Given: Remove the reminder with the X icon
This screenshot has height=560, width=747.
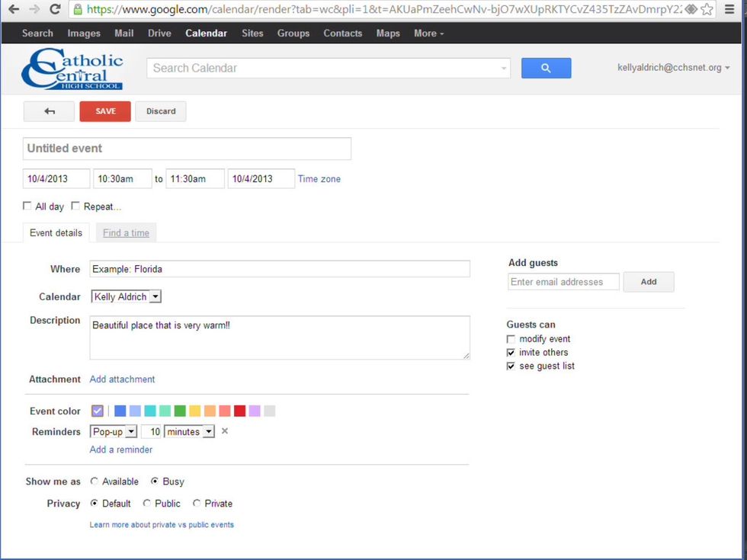Looking at the screenshot, I should tap(224, 431).
